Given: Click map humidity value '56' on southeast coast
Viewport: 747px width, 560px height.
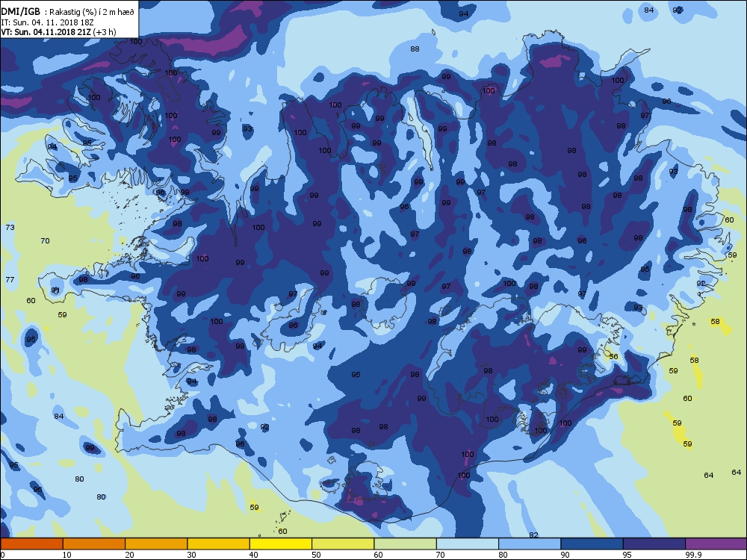Looking at the screenshot, I should [613, 356].
